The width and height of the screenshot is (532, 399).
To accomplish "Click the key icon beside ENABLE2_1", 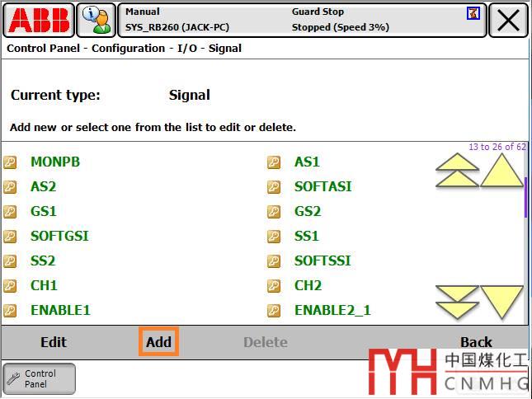I will point(274,311).
